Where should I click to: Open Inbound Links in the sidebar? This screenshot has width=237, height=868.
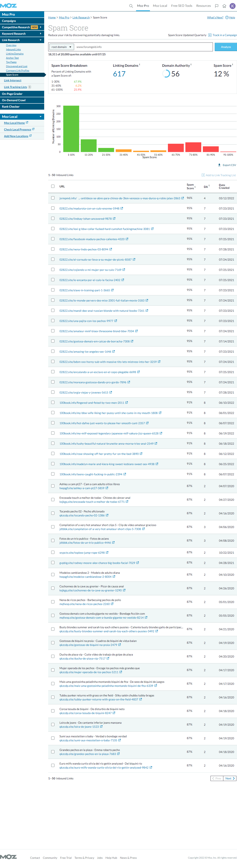pos(13,50)
